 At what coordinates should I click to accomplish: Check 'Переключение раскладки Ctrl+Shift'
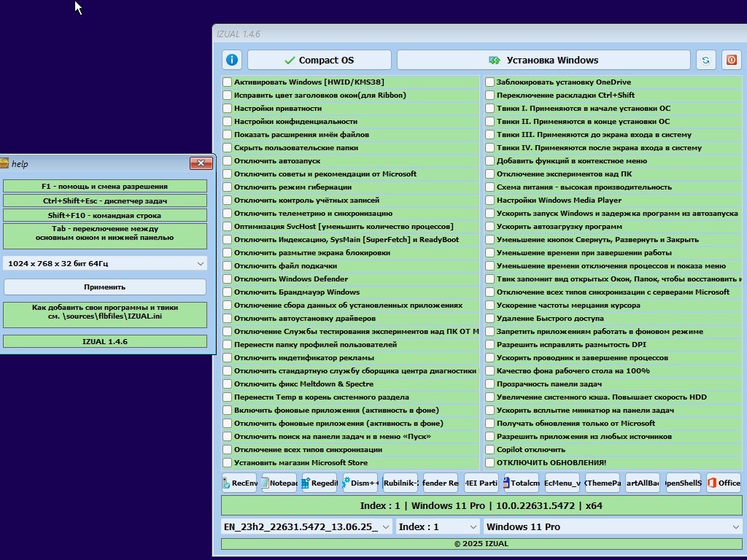[489, 96]
